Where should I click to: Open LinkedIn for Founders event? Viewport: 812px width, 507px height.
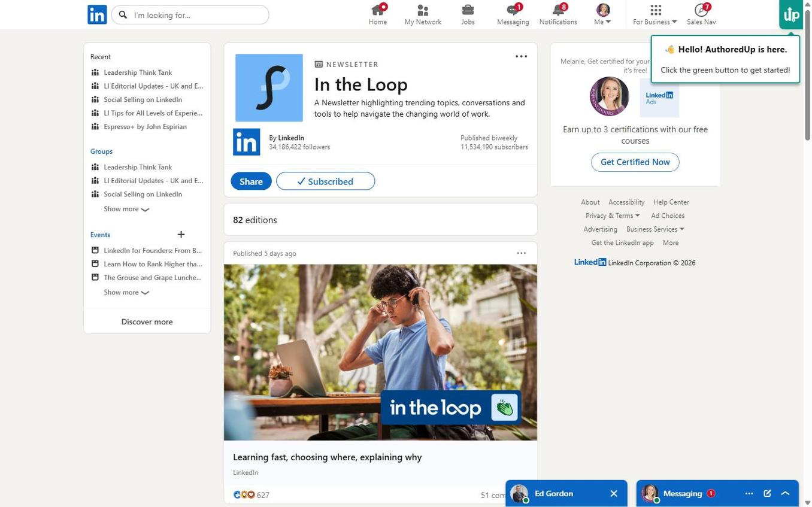[153, 251]
